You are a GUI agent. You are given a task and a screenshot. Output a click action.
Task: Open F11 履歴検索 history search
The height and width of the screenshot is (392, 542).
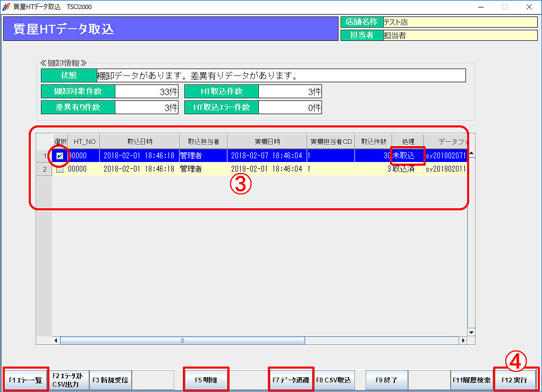point(471,380)
